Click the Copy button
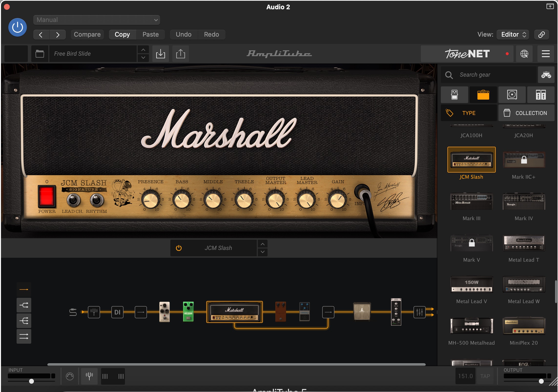 click(x=122, y=35)
